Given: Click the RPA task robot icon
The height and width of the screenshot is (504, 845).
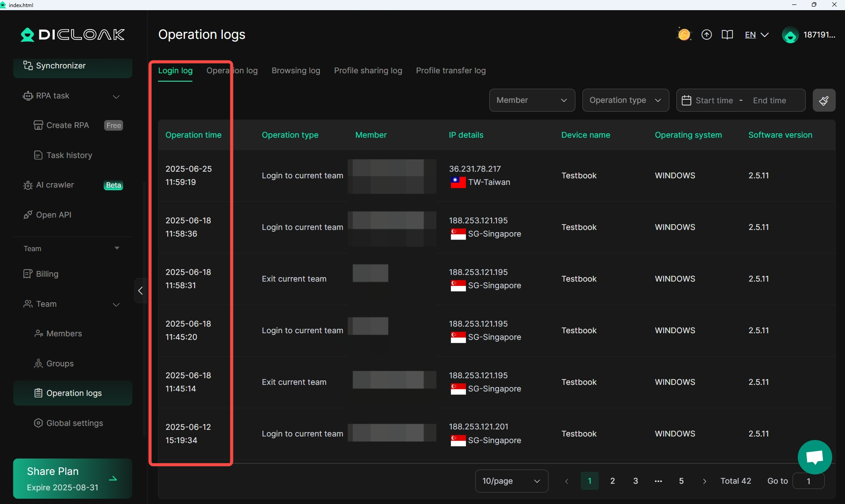Looking at the screenshot, I should pyautogui.click(x=28, y=96).
